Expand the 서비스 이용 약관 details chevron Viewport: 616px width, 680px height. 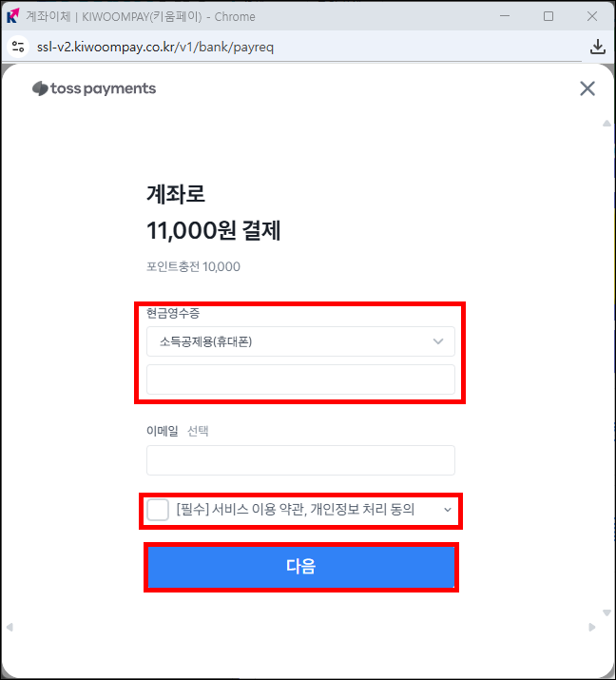coord(448,510)
